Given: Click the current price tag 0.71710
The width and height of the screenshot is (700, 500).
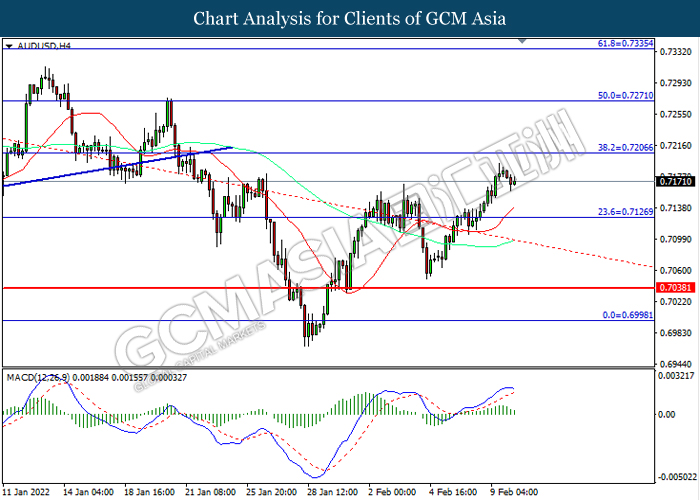Looking at the screenshot, I should click(x=675, y=182).
